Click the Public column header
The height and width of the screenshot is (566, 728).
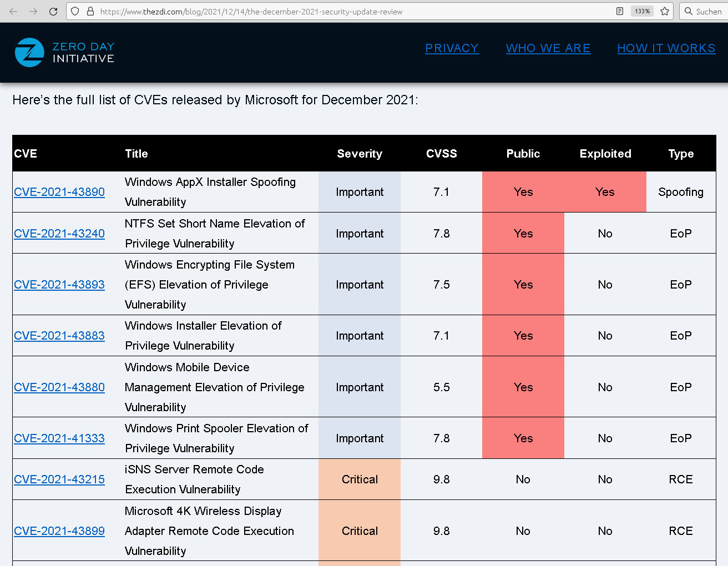click(x=523, y=154)
